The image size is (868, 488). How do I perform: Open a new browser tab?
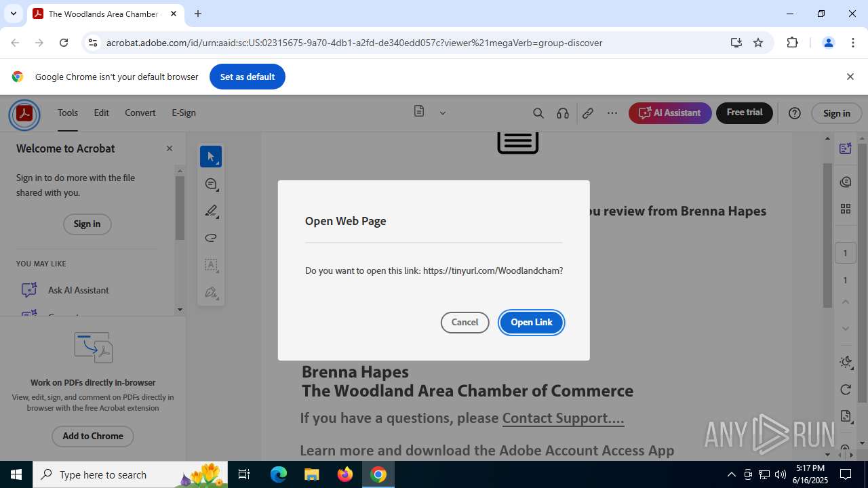click(x=198, y=14)
